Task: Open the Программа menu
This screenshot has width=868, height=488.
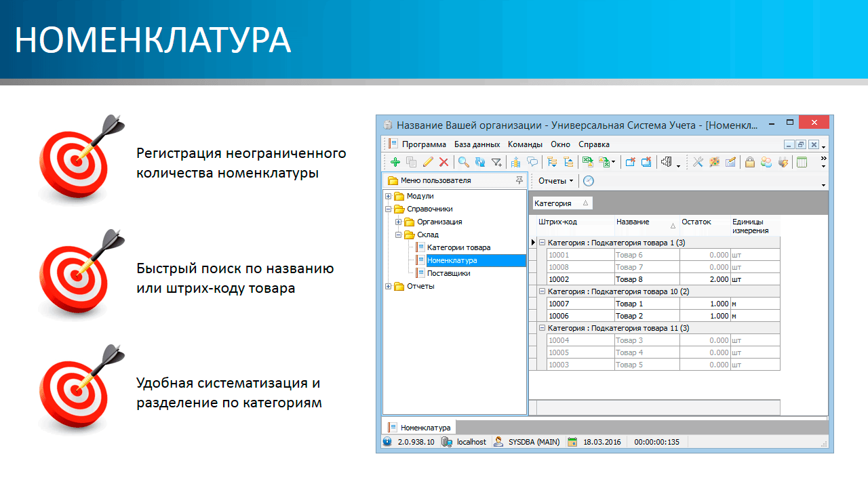Action: pyautogui.click(x=424, y=144)
